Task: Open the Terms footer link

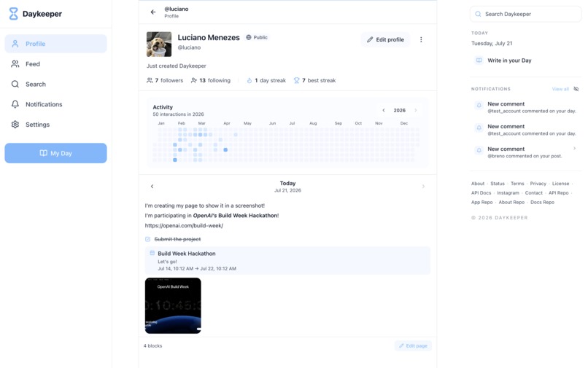Action: coord(517,184)
